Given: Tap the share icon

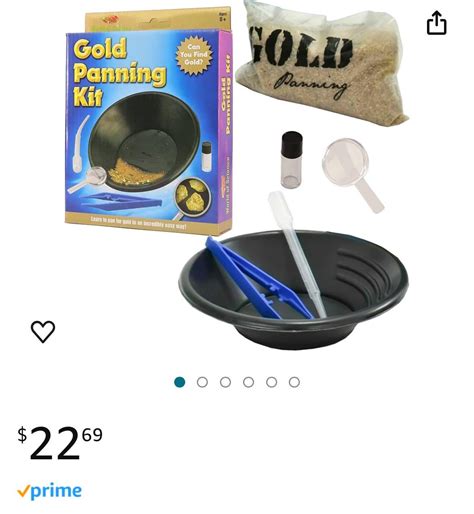Looking at the screenshot, I should click(x=436, y=23).
